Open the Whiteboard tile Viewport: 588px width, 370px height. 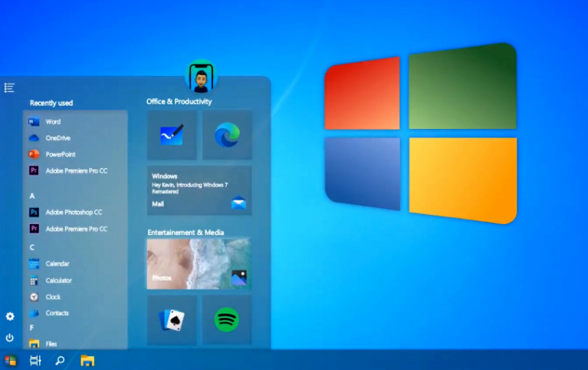click(172, 135)
